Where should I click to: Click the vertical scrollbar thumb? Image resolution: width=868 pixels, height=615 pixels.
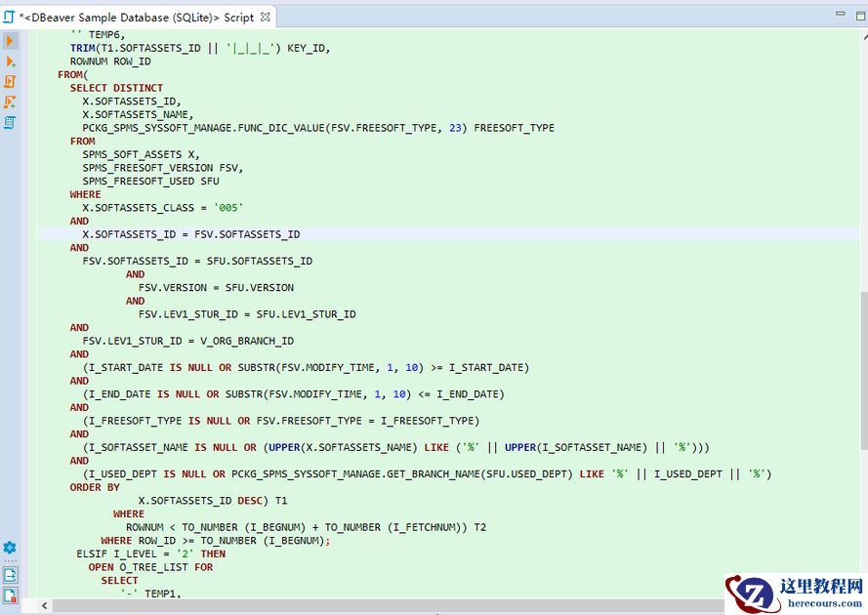coord(863,370)
